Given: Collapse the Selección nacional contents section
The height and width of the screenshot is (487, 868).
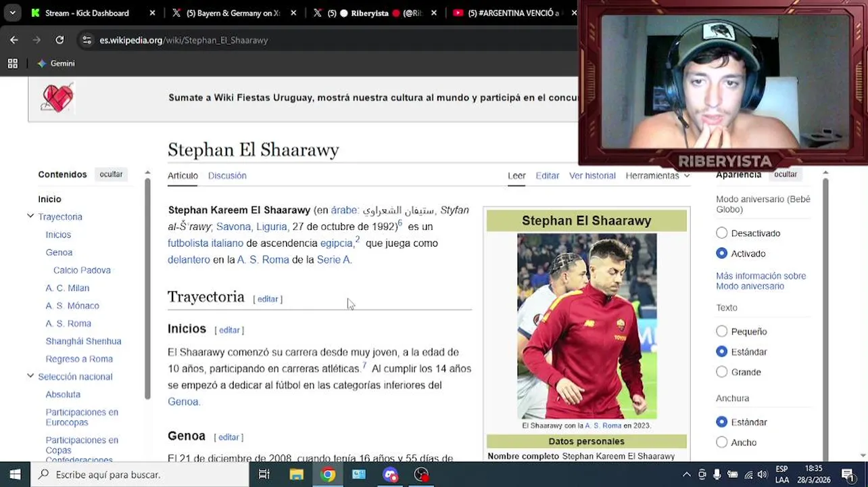Looking at the screenshot, I should (30, 376).
